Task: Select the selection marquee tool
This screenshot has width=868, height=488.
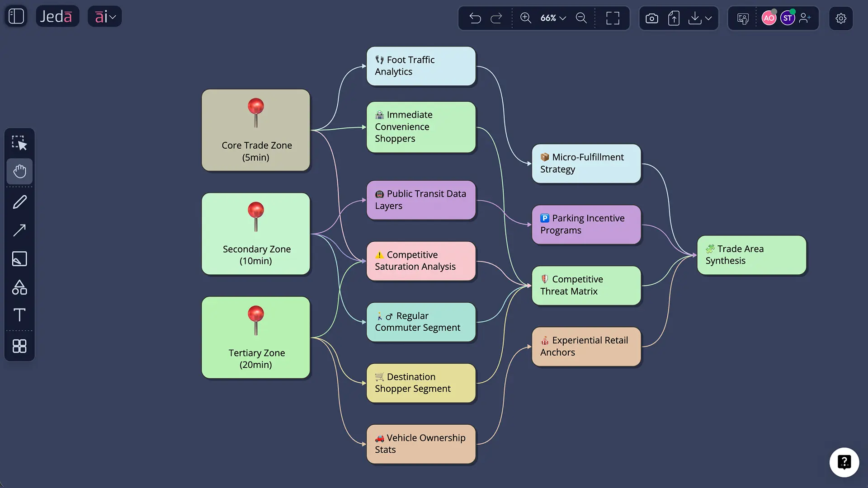Action: [19, 143]
